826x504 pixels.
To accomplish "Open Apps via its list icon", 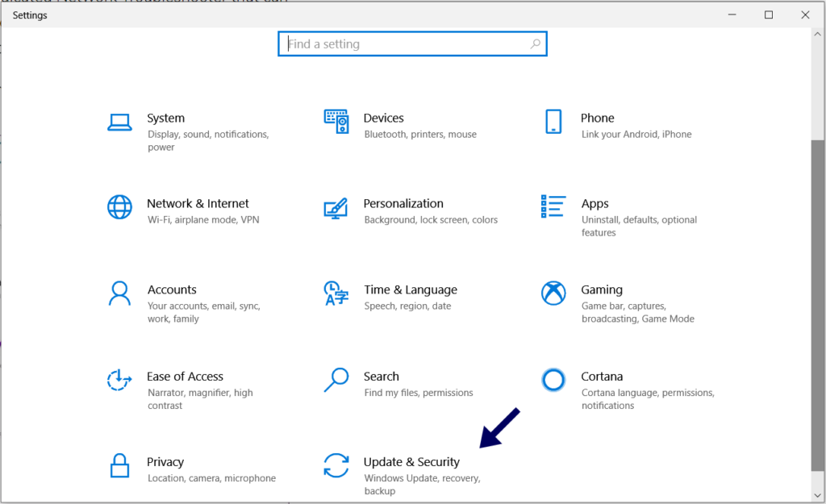I will (x=553, y=207).
